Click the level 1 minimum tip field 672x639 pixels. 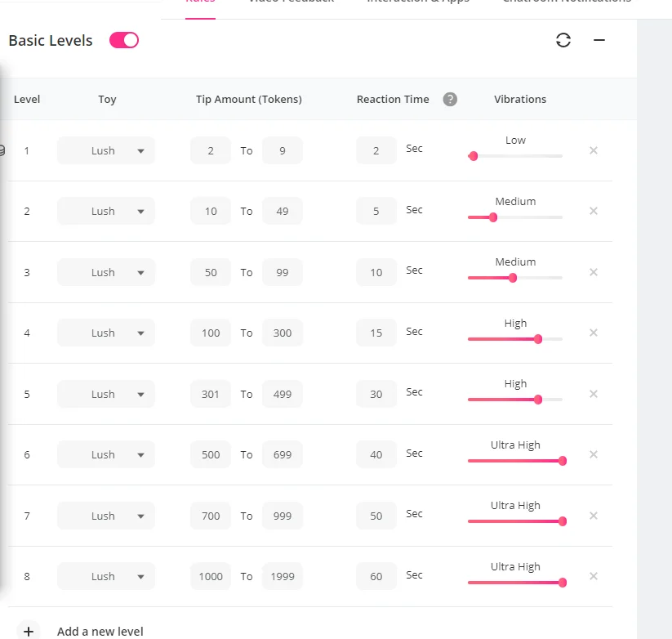[211, 150]
